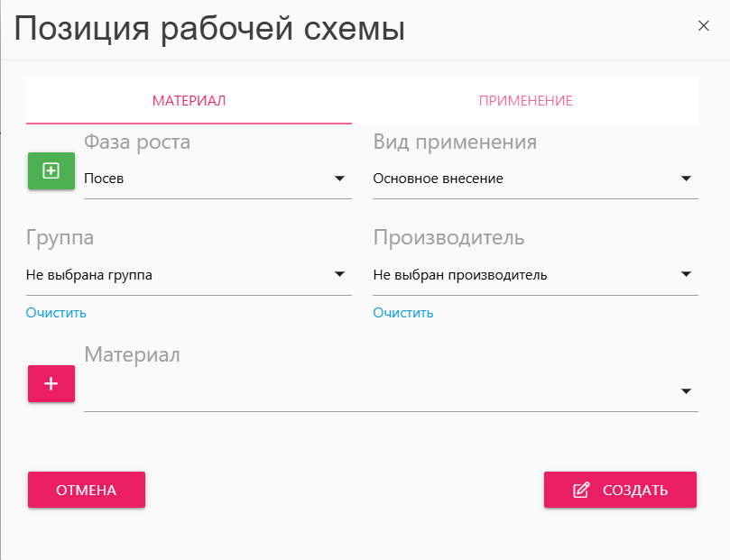Close the Позиция рабочей схемы dialog
This screenshot has width=730, height=560.
pyautogui.click(x=704, y=26)
